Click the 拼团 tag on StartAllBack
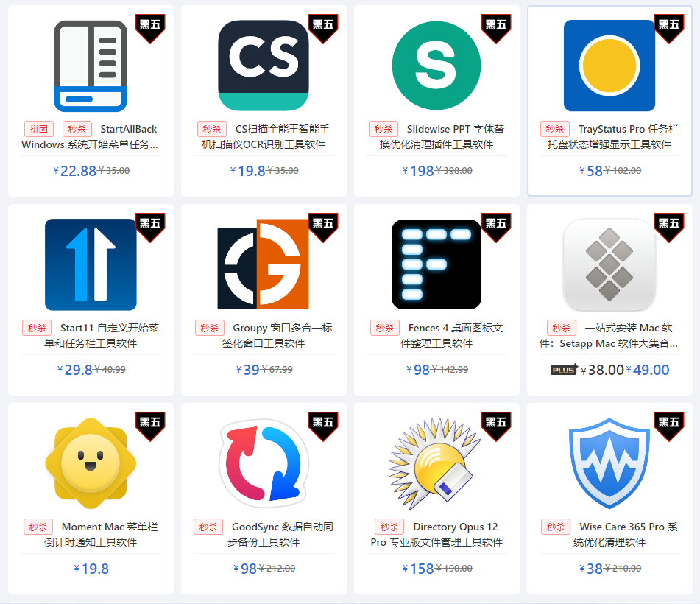This screenshot has height=604, width=700. point(39,129)
